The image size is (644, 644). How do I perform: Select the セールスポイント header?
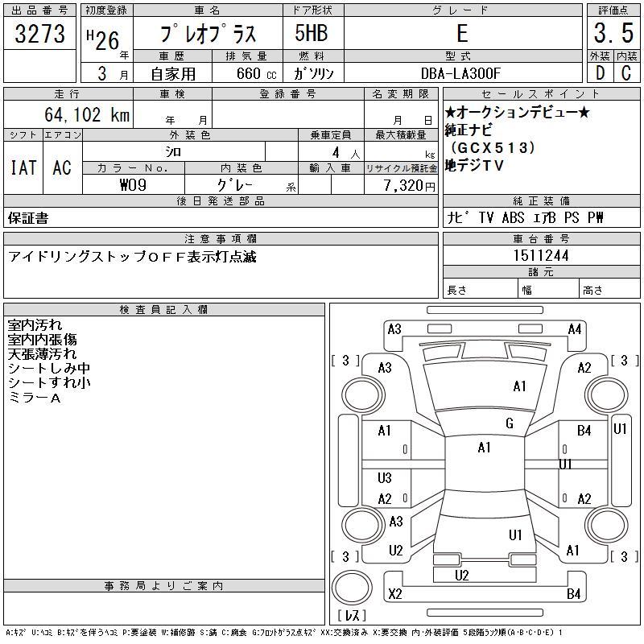pyautogui.click(x=541, y=94)
